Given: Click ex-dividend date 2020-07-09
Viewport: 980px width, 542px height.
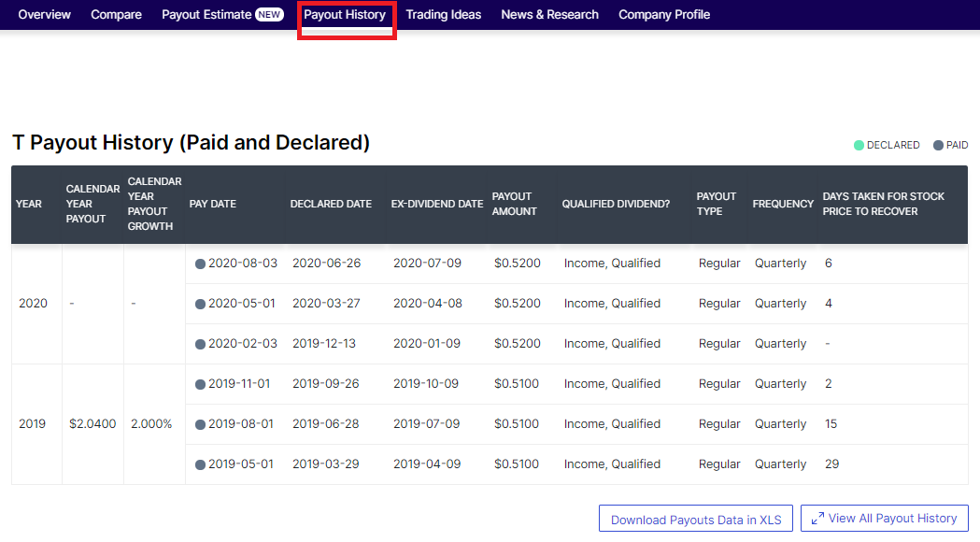Looking at the screenshot, I should [x=427, y=264].
